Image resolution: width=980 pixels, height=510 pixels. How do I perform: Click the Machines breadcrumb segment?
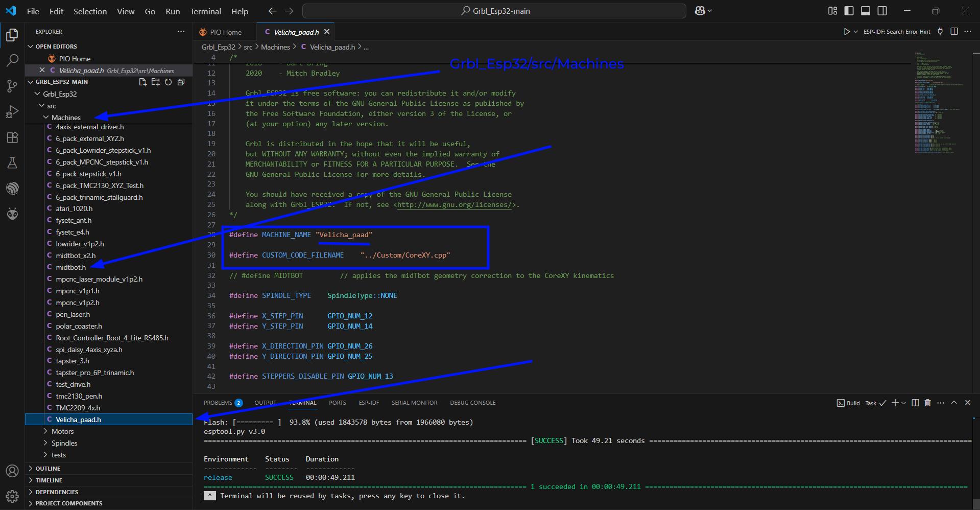[275, 47]
